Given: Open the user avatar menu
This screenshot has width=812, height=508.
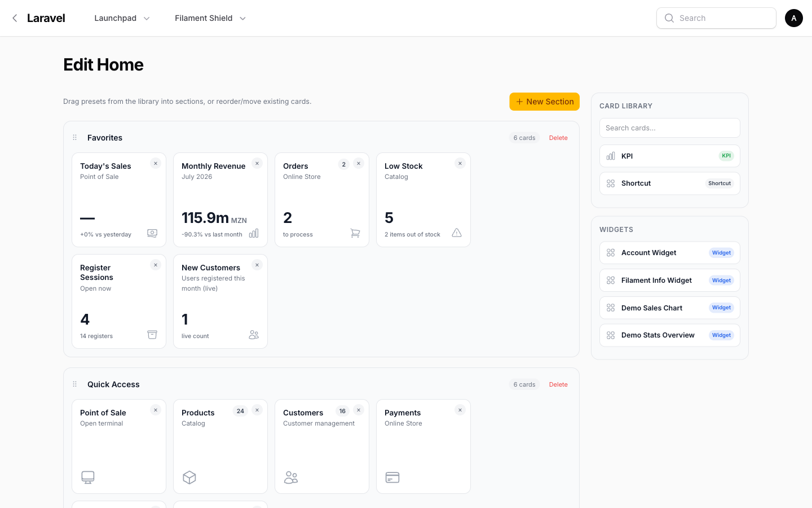Looking at the screenshot, I should tap(794, 18).
